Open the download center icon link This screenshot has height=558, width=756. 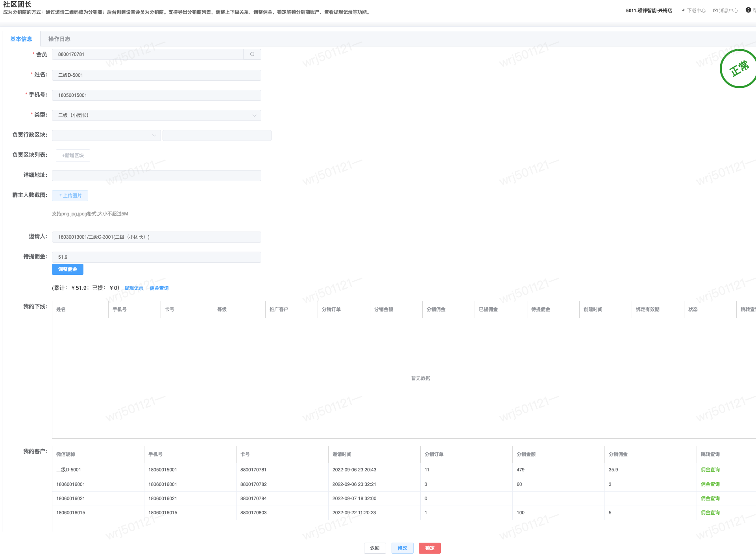(x=683, y=11)
